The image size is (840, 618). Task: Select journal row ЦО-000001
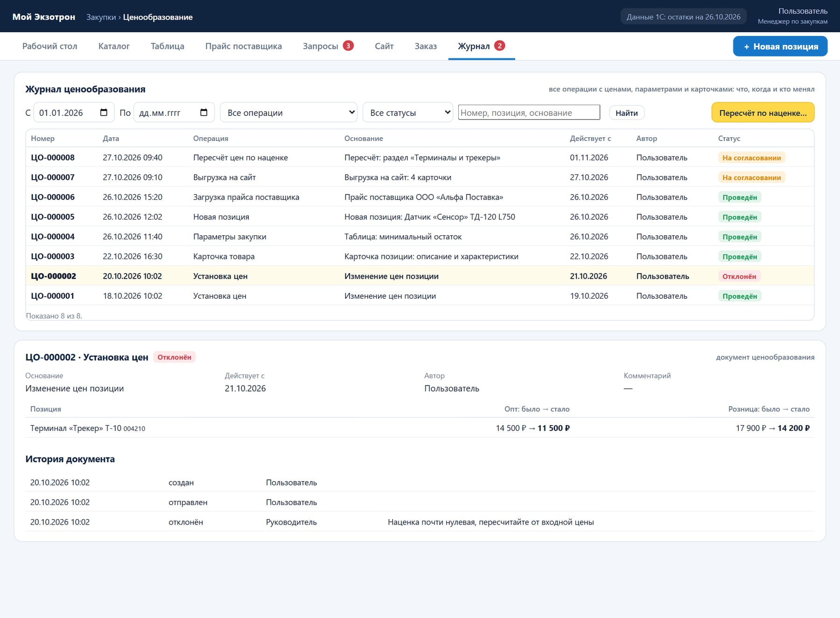click(420, 295)
